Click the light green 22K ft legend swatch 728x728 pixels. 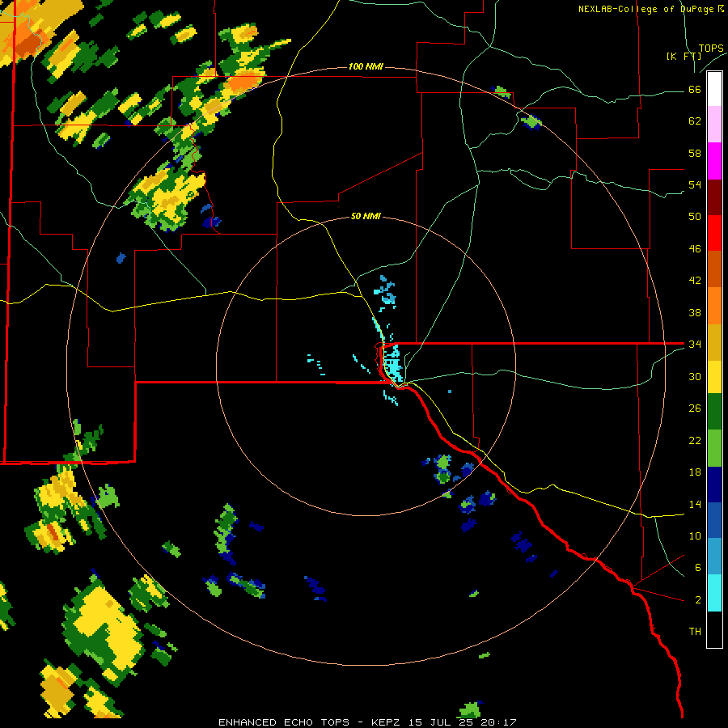(714, 448)
